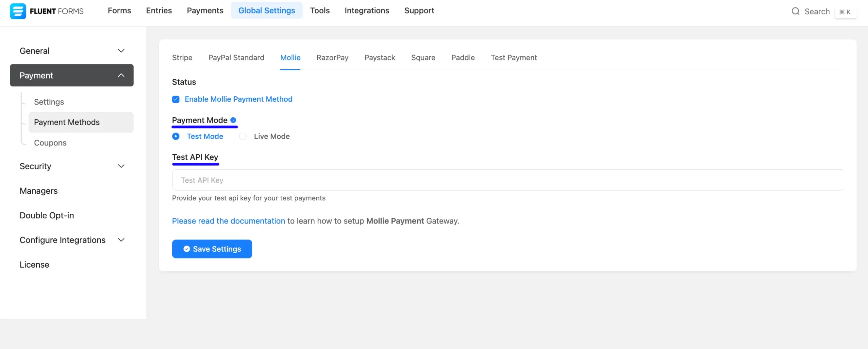Click the Test API Key input field
Screen dimensions: 868x349
coord(507,180)
